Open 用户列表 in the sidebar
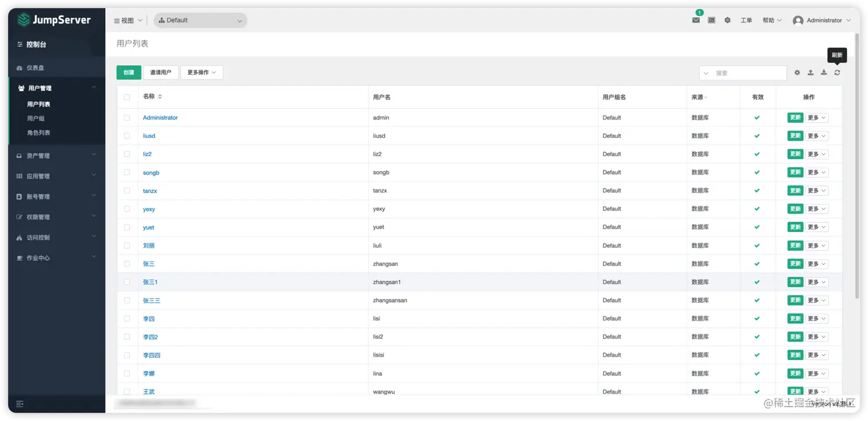Viewport: 868px width, 421px height. click(38, 104)
